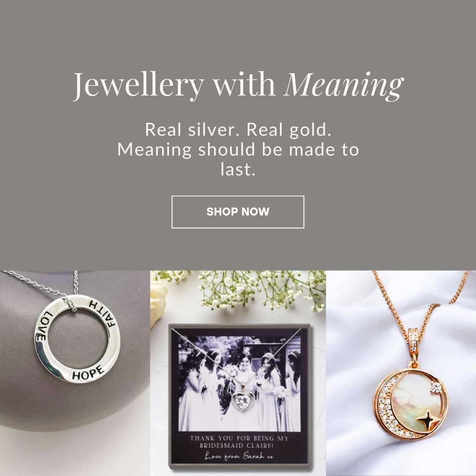Select the Real silver. Real gold. tagline
Image resolution: width=476 pixels, height=476 pixels.
pos(238,129)
